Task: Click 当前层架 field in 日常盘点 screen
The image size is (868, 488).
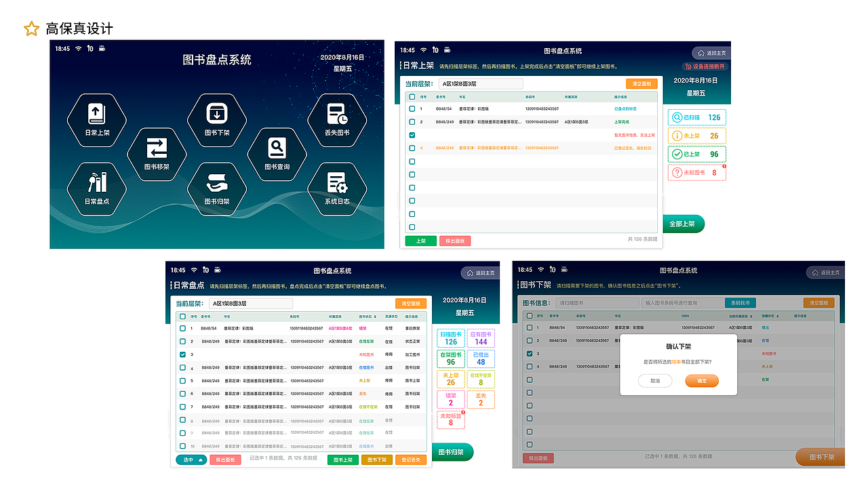Action: click(251, 304)
